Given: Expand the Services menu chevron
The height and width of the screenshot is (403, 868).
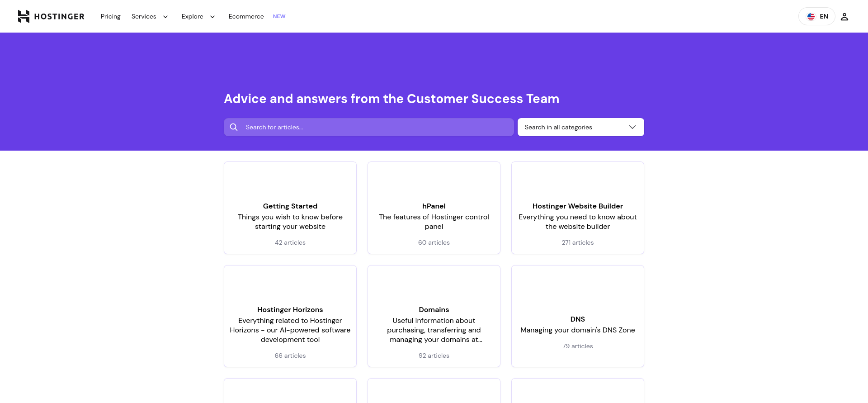Looking at the screenshot, I should coord(165,17).
